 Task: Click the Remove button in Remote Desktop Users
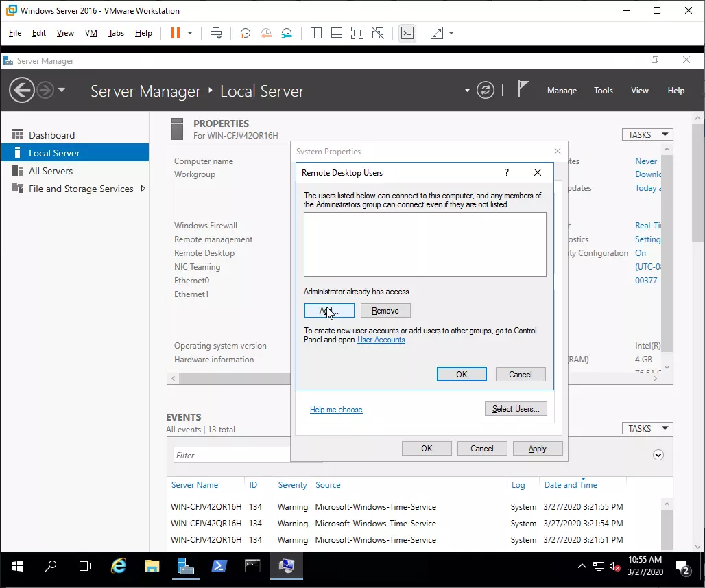pos(385,310)
